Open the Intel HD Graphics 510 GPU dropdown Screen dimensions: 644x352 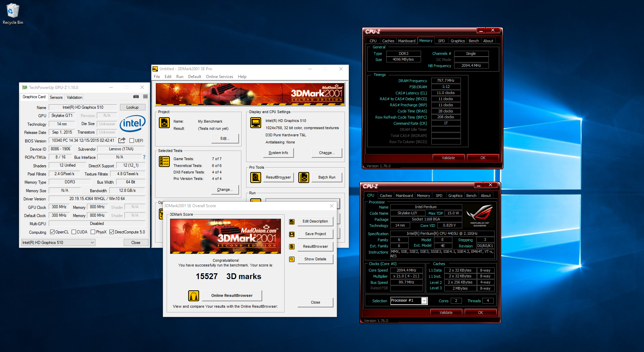(x=58, y=243)
